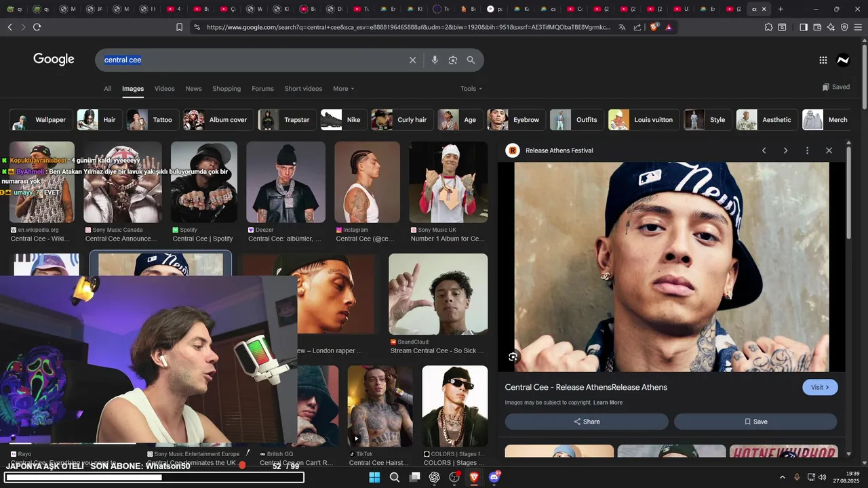The image size is (868, 488).
Task: Open the News tab
Action: pyautogui.click(x=193, y=89)
